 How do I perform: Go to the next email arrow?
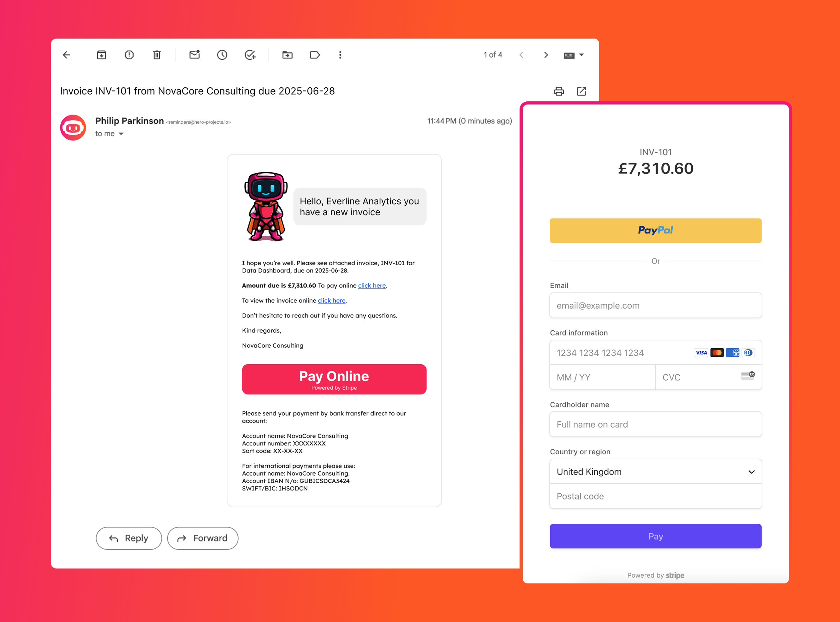click(546, 55)
